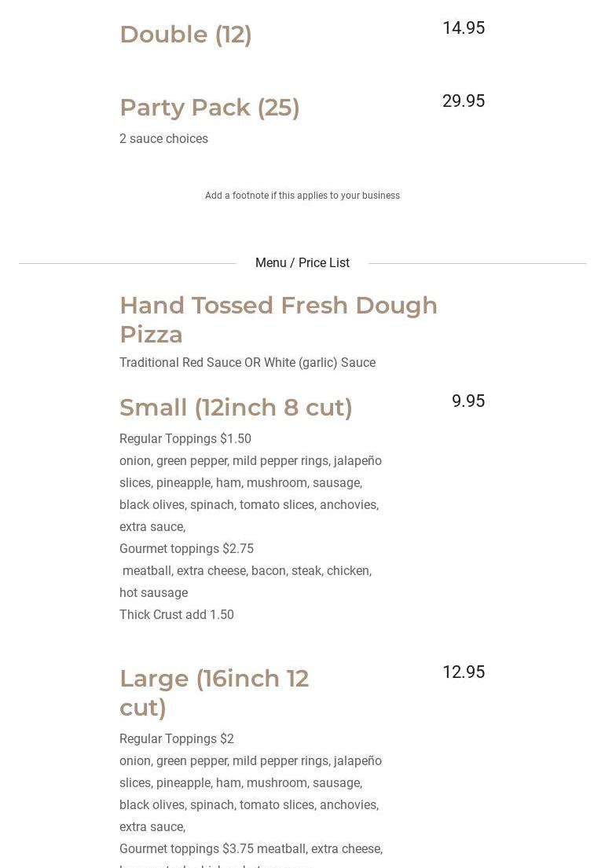Click the Large (16inch 12 cut) heading

[214, 692]
